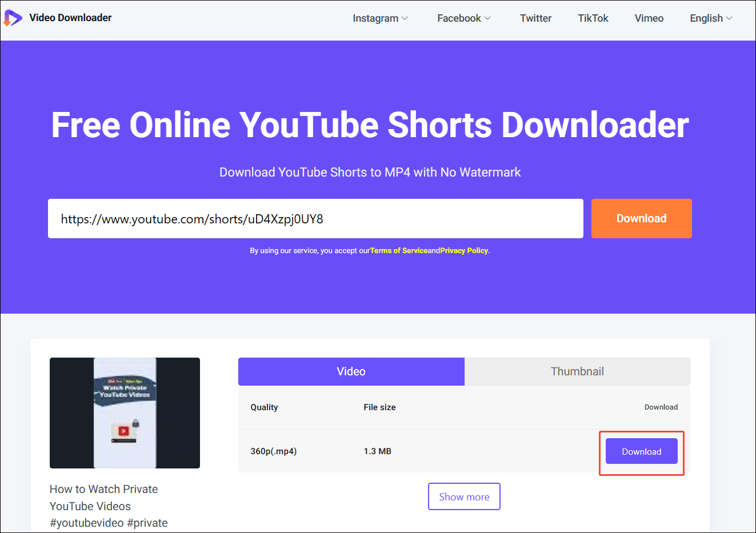The image size is (756, 533).
Task: Click the Show more button
Action: click(x=464, y=496)
